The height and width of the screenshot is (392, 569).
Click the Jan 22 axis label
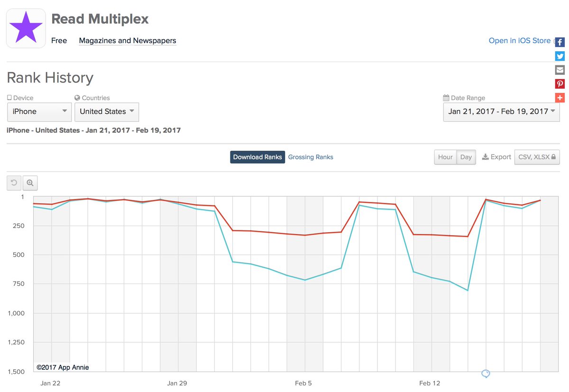[50, 383]
